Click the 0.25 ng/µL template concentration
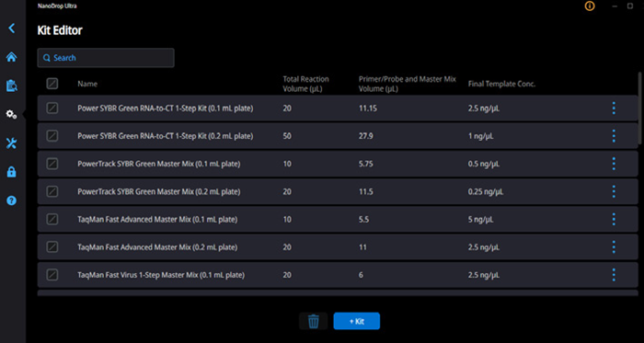Image resolution: width=644 pixels, height=343 pixels. [x=486, y=191]
